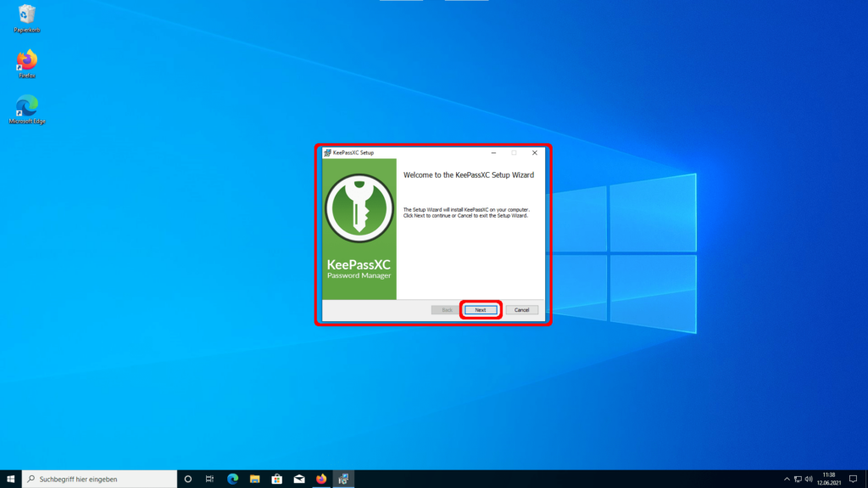Open File Explorer from the taskbar

[x=254, y=480]
